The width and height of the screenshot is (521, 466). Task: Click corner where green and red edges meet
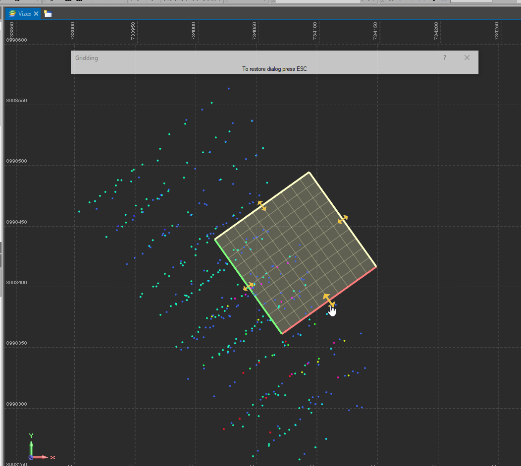pos(282,333)
